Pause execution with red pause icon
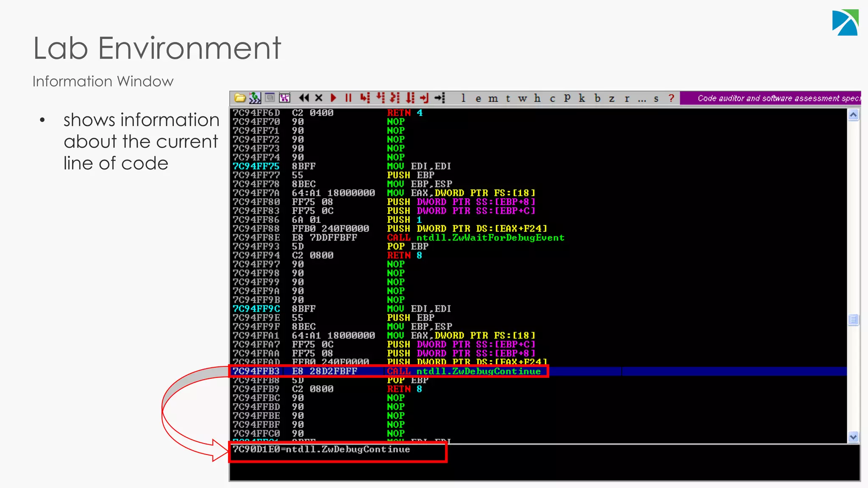This screenshot has height=488, width=868. coord(348,98)
